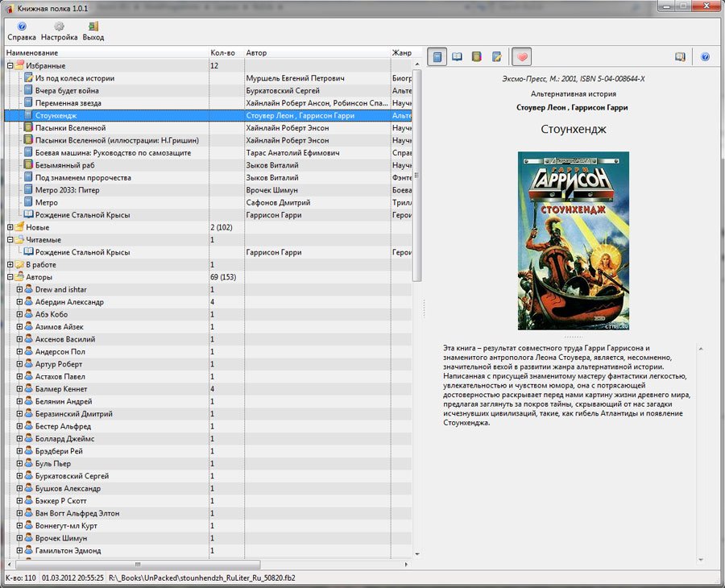Select author Ван Вогт Альфред Элтон

click(77, 513)
